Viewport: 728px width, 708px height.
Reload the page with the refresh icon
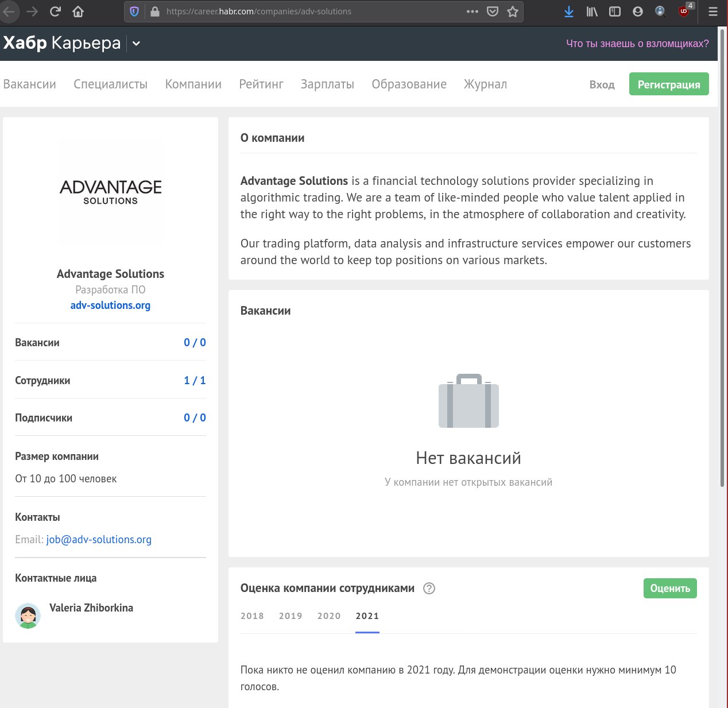(55, 11)
